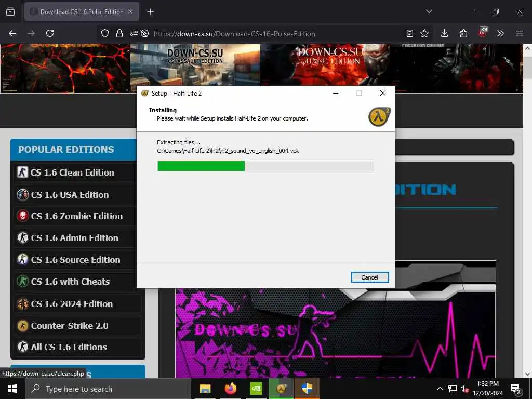Switch to Firefox in the taskbar
Viewport: 532px width, 399px height.
click(x=230, y=389)
